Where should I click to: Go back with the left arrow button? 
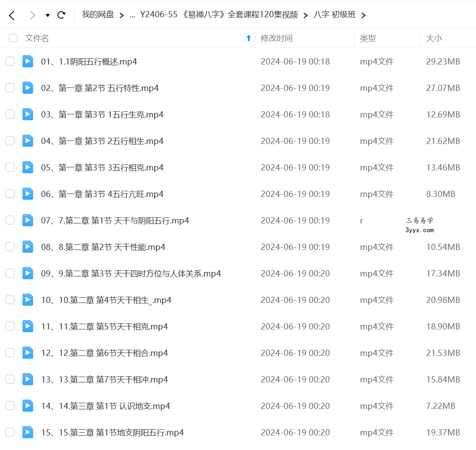click(x=11, y=15)
